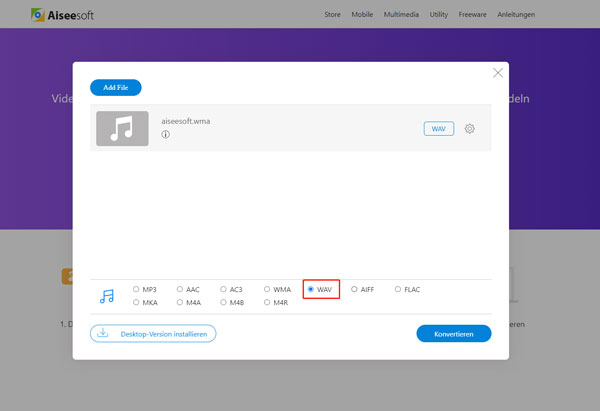Open the Store menu item

(336, 15)
